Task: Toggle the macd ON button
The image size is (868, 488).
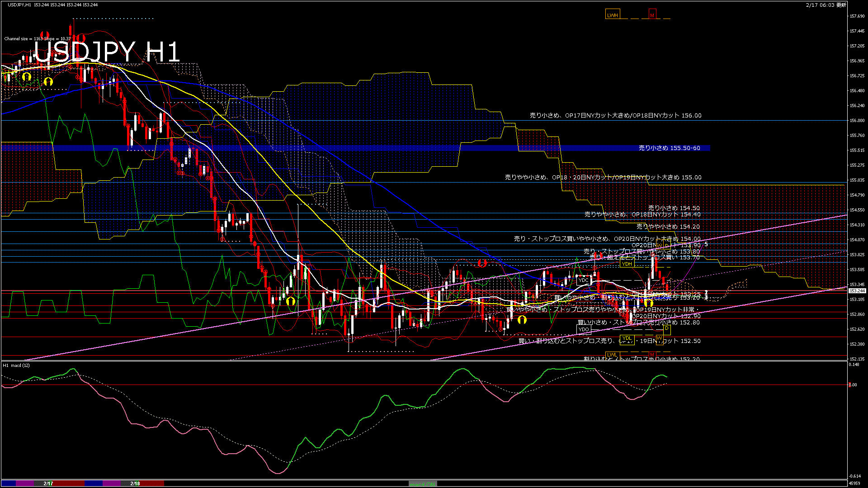Action: 423,484
